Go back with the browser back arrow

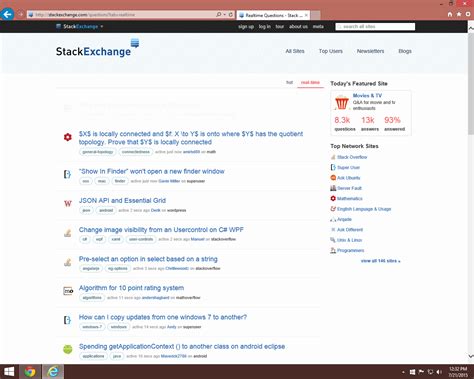pyautogui.click(x=7, y=14)
